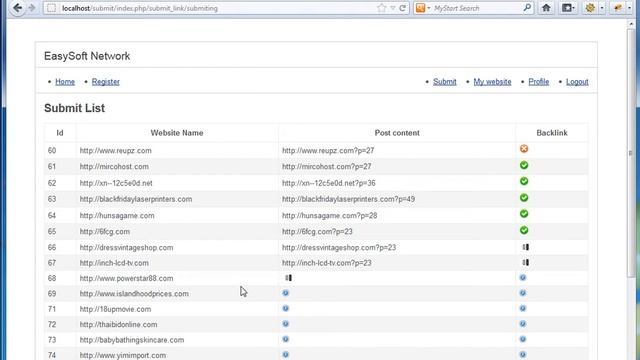640x360 pixels.
Task: Click the green check for xn--12c5e0d.net row
Action: 524,181
